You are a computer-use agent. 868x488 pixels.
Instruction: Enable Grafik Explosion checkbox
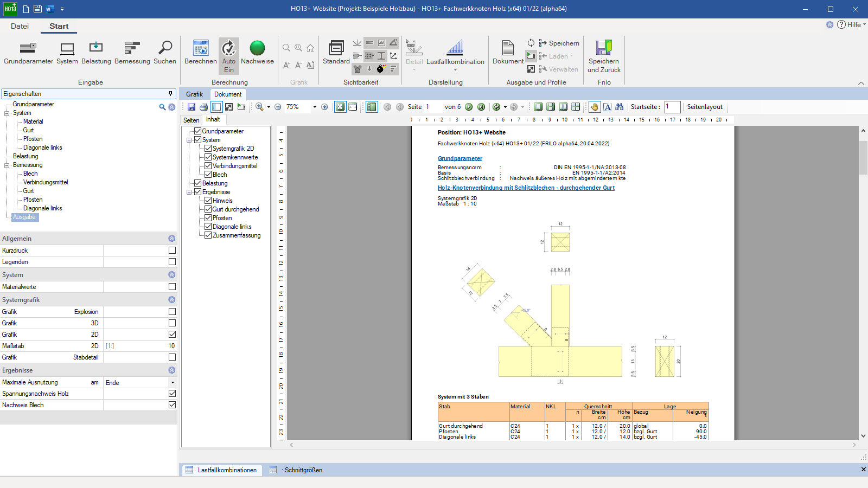point(172,312)
